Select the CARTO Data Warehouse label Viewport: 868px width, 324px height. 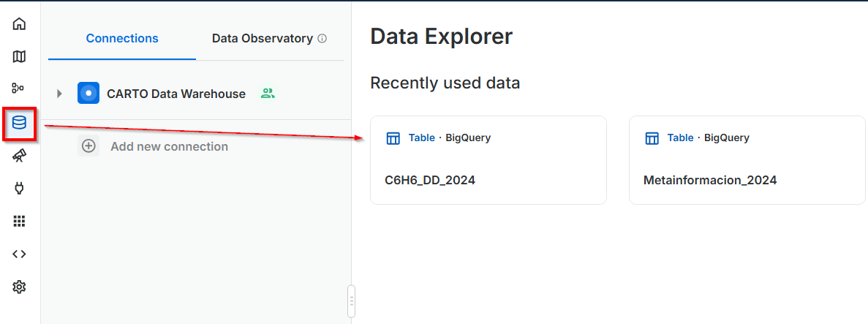176,94
